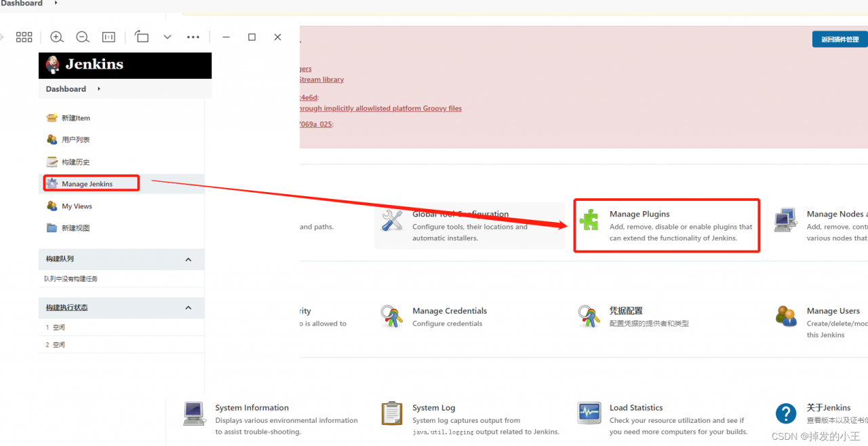Image resolution: width=868 pixels, height=446 pixels.
Task: Expand the arrow next to sidebar Dashboard breadcrumb
Action: click(x=99, y=89)
